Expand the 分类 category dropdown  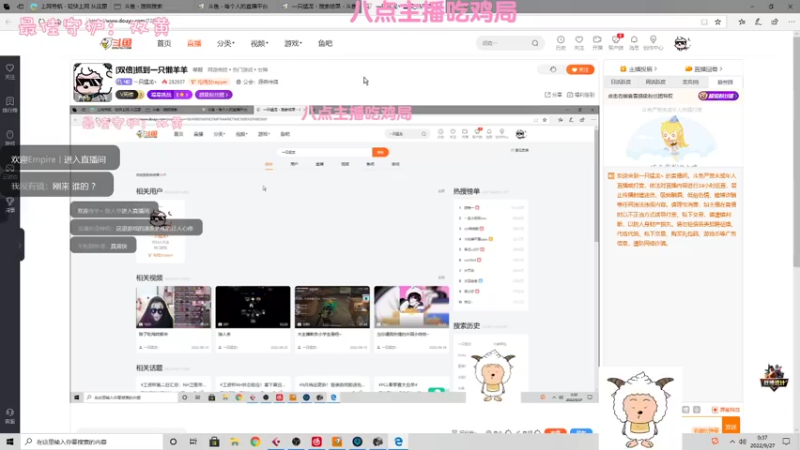(x=226, y=43)
